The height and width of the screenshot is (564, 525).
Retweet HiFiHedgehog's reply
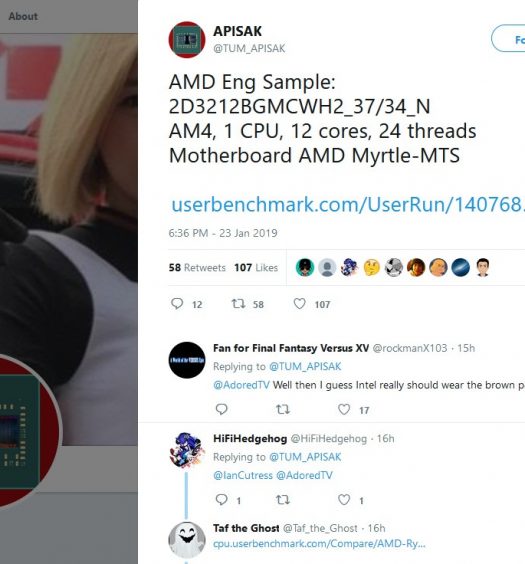point(283,500)
